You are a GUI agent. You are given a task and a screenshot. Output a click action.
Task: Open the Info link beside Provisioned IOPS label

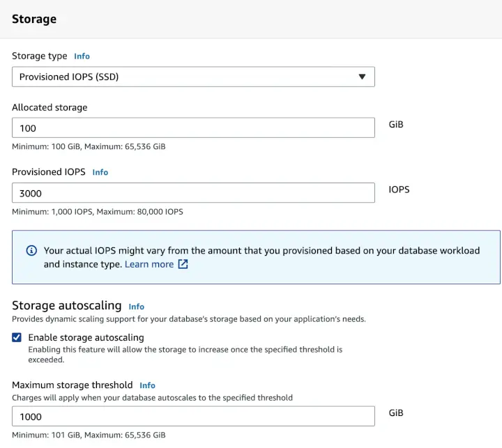pyautogui.click(x=100, y=172)
